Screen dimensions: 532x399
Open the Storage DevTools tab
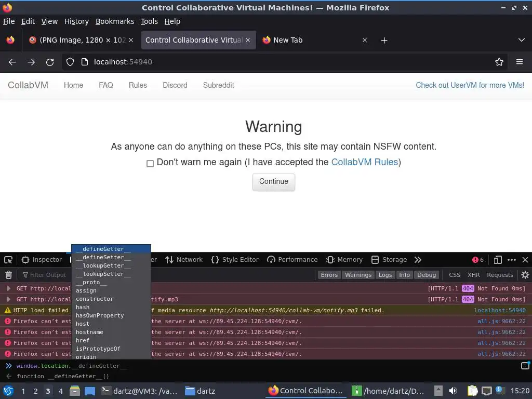pyautogui.click(x=389, y=260)
